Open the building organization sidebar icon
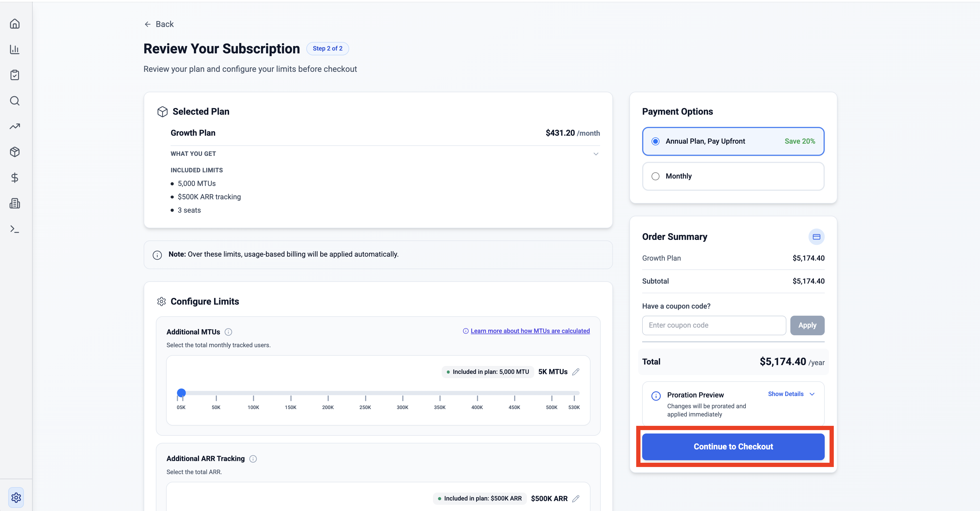Screen dimensions: 980x511 pos(15,203)
